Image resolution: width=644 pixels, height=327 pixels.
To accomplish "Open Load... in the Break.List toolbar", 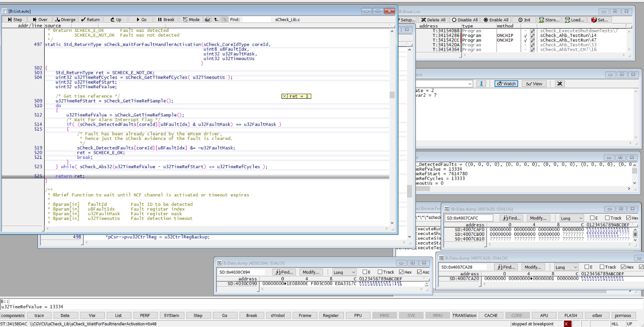I will click(x=575, y=20).
